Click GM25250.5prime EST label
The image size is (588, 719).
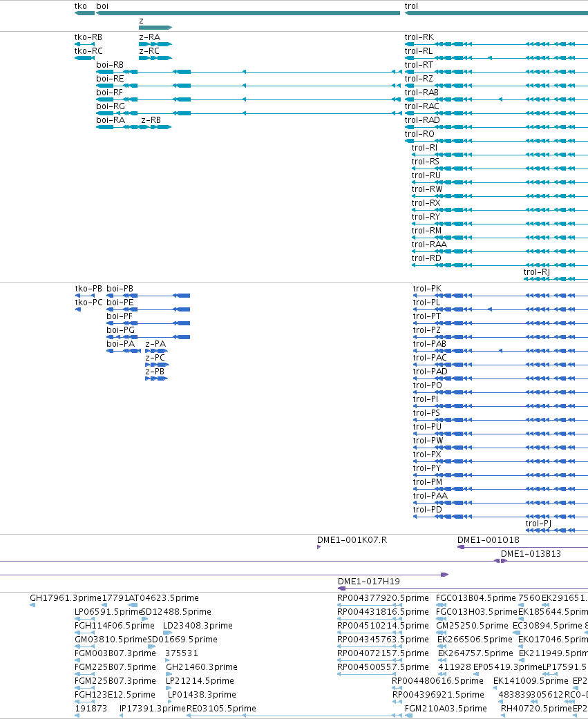[x=472, y=626]
